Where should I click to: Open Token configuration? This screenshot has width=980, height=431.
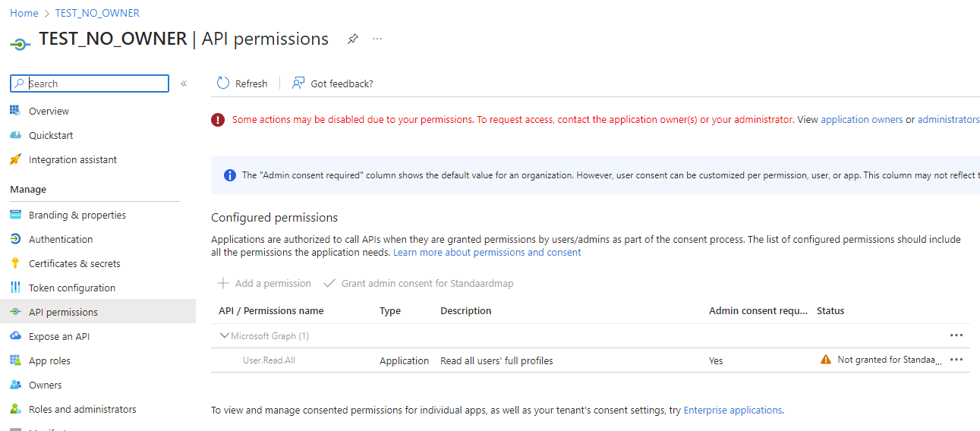(x=72, y=288)
